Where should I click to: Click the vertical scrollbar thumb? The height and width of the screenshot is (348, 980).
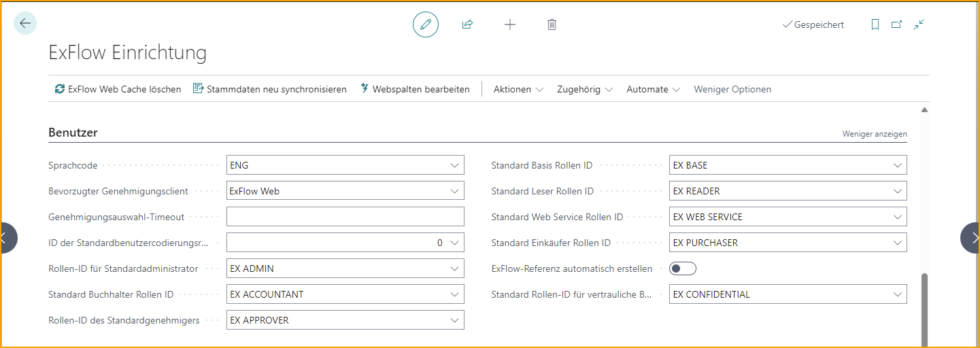pyautogui.click(x=924, y=309)
